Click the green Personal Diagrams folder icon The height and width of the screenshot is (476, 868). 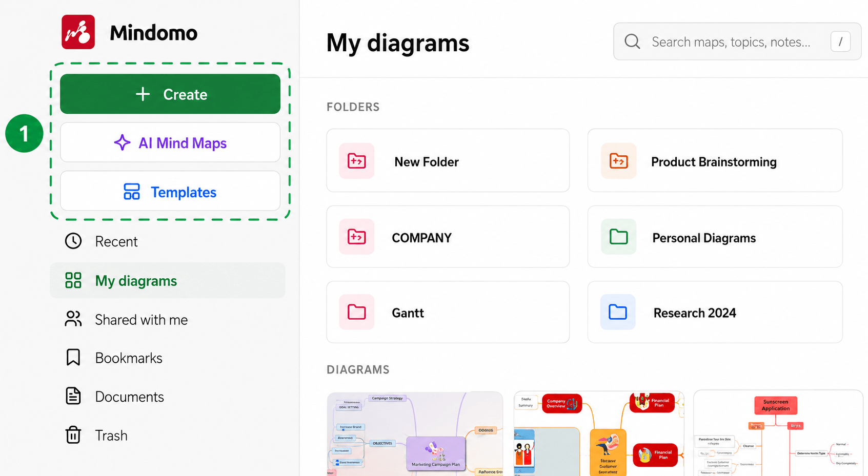[619, 237]
